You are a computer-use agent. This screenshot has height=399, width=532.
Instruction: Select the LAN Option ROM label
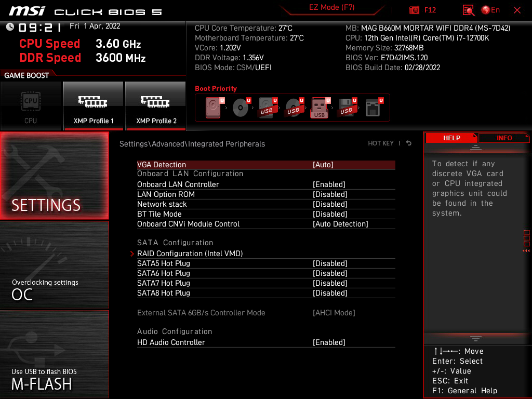pos(166,194)
